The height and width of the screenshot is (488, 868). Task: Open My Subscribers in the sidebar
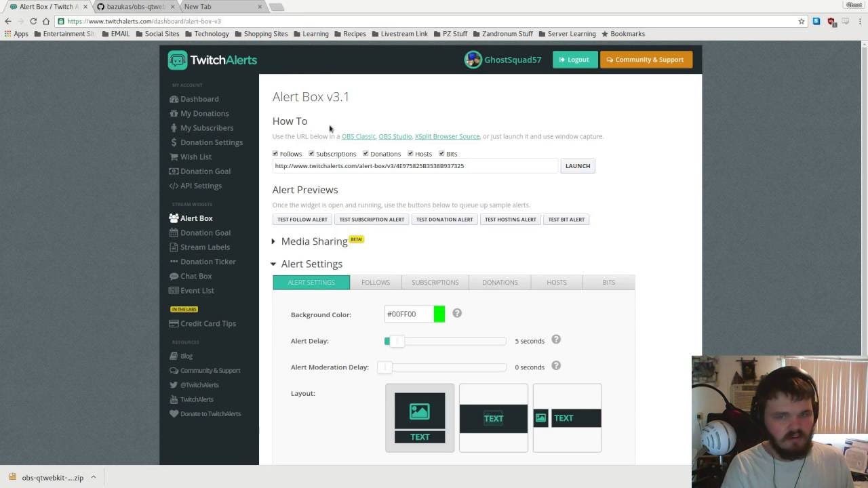click(x=201, y=127)
